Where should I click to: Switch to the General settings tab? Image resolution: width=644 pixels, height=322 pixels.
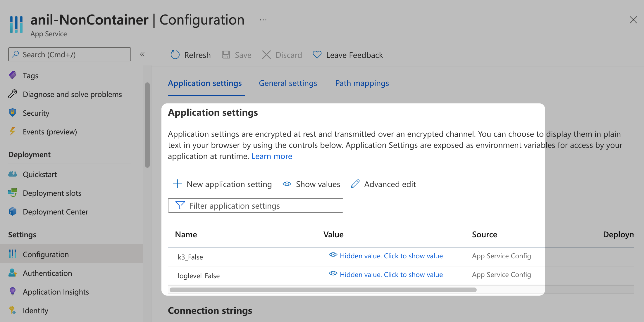pos(288,83)
